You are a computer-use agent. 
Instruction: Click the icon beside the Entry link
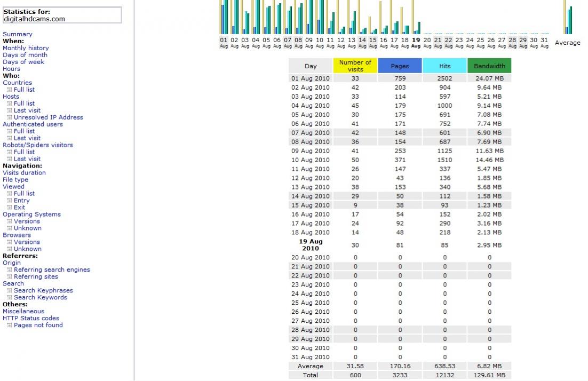point(10,201)
